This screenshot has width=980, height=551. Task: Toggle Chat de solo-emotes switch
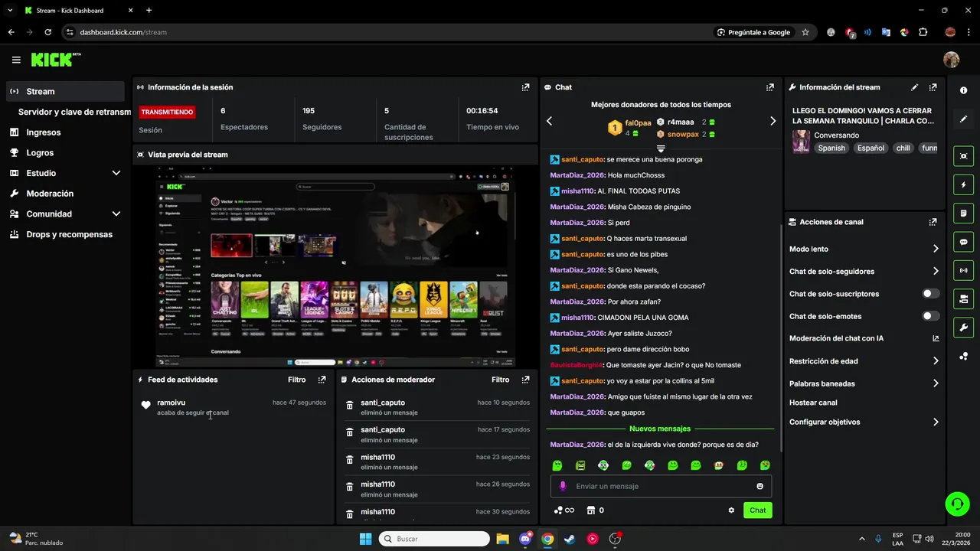[x=930, y=316]
